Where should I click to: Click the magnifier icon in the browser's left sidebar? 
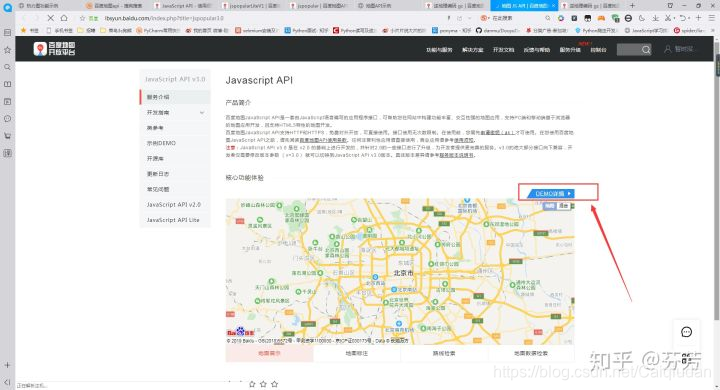tap(7, 67)
